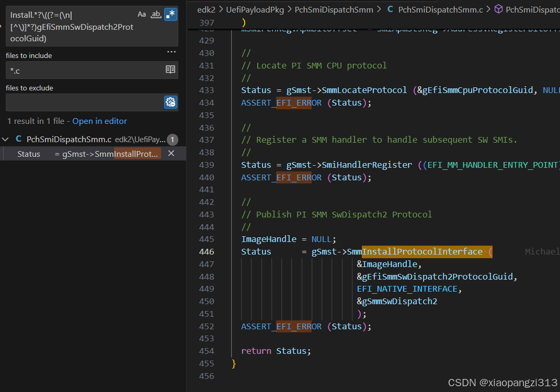Select UefiPayloadPkg breadcrumb segment

pos(255,9)
